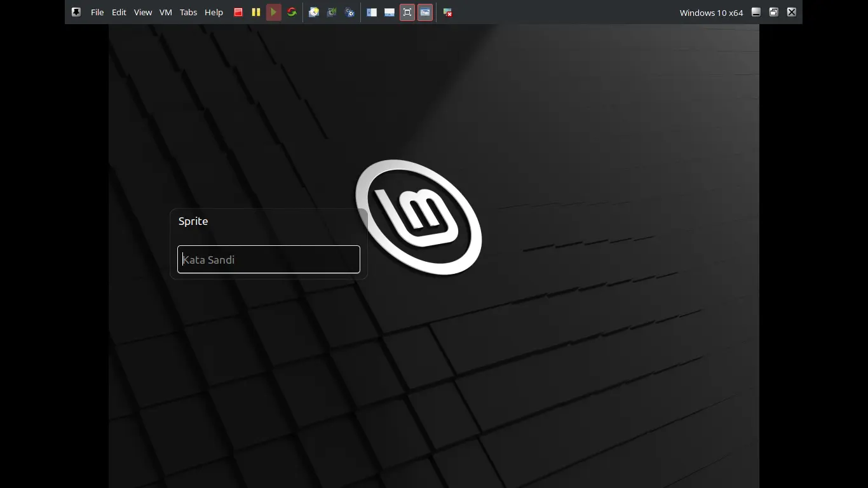Image resolution: width=868 pixels, height=488 pixels.
Task: Click the pin toolbar icon
Action: (76, 12)
